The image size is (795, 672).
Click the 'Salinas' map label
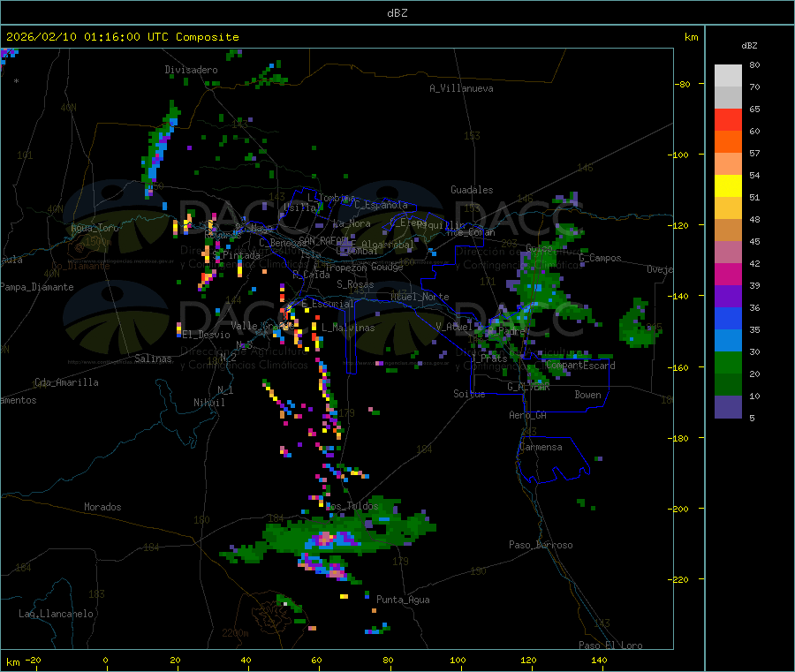click(153, 359)
